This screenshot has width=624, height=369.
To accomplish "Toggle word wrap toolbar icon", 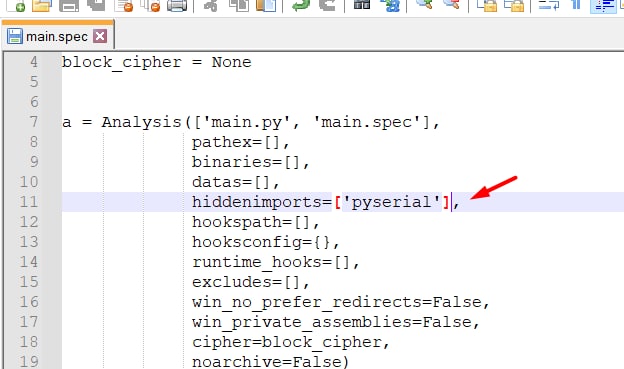I will click(549, 5).
